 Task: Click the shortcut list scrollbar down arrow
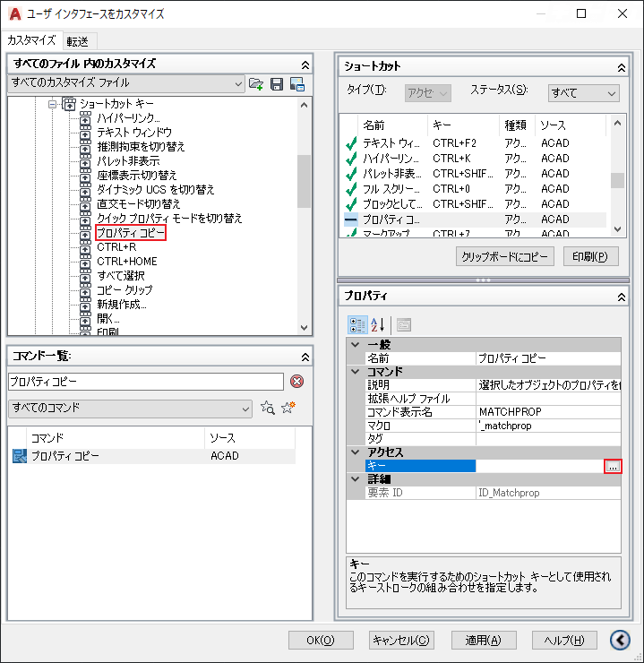pyautogui.click(x=617, y=229)
